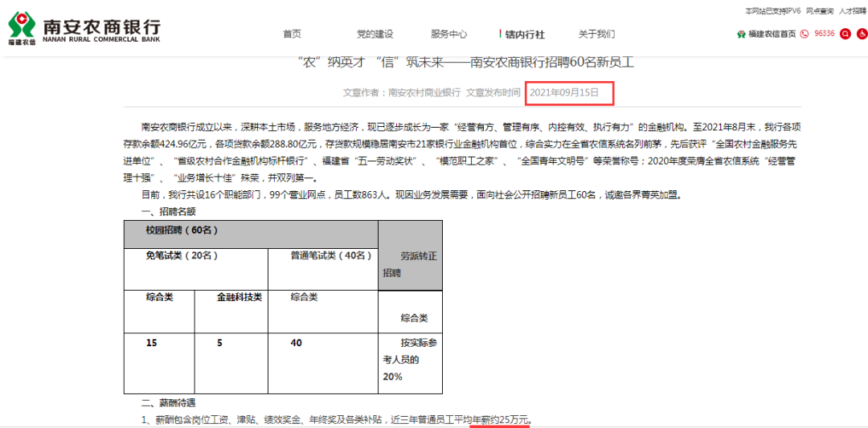
Task: Click the 综合类 cell under 免笔试类
Action: (x=159, y=312)
